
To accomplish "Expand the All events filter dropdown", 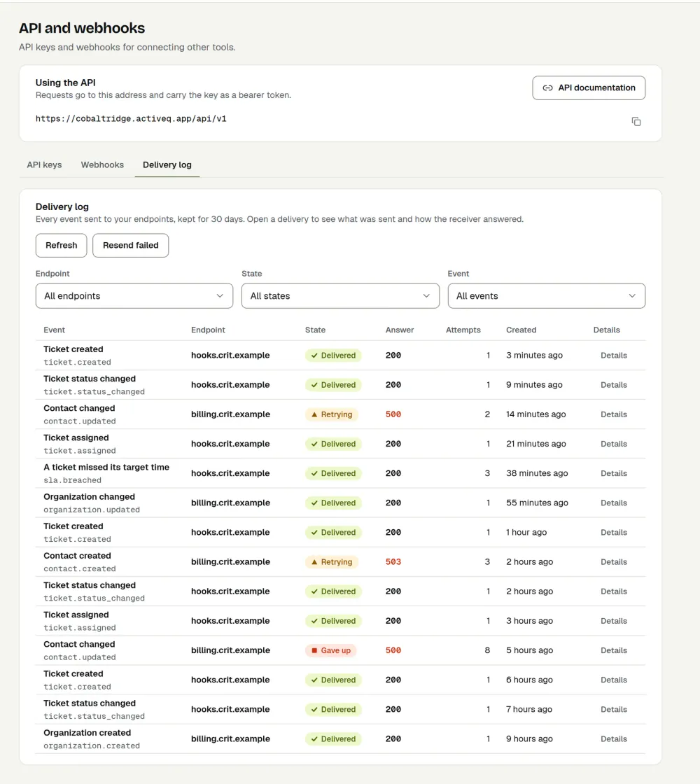I will pos(547,296).
